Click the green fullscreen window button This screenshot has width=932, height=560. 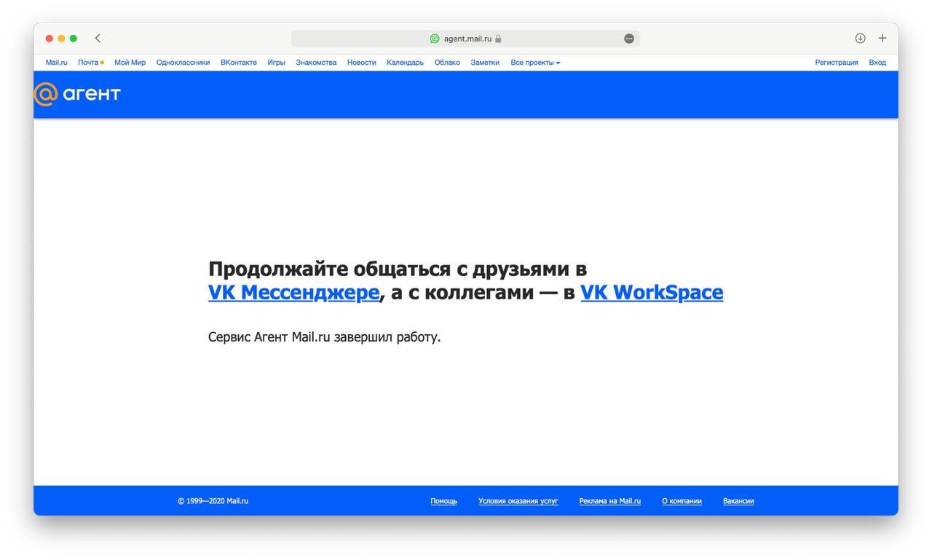click(74, 39)
